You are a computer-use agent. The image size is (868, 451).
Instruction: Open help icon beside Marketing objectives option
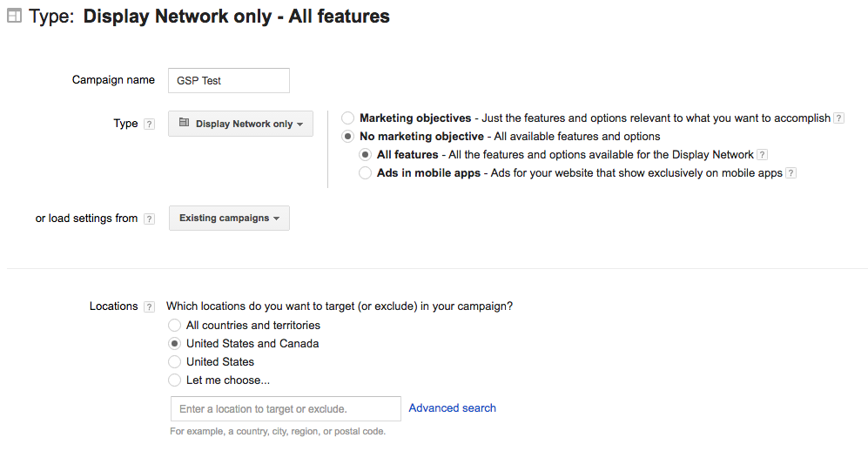point(838,118)
